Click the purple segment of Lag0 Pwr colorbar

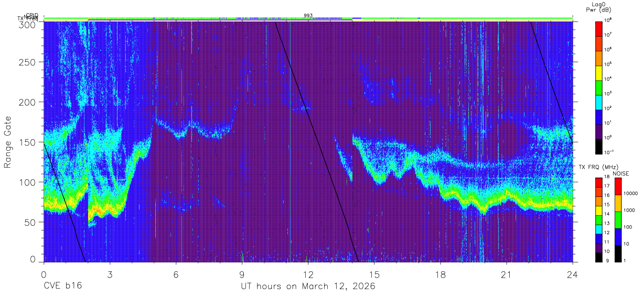point(599,131)
